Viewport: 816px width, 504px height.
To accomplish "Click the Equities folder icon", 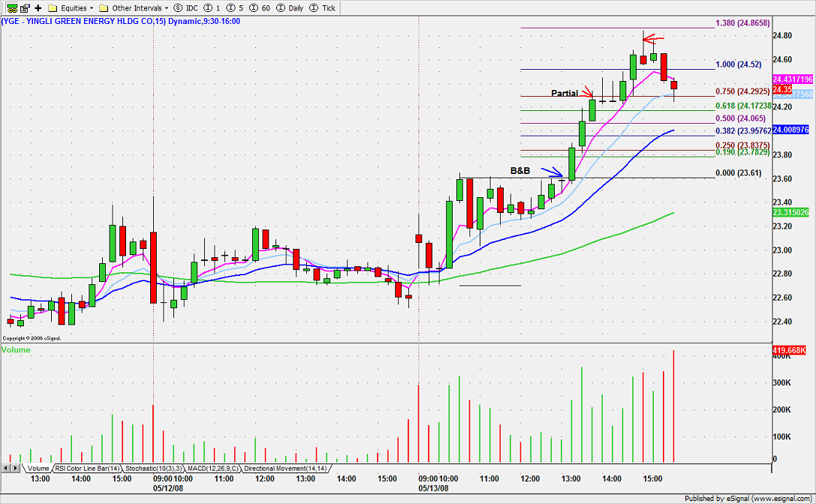I will tap(52, 7).
